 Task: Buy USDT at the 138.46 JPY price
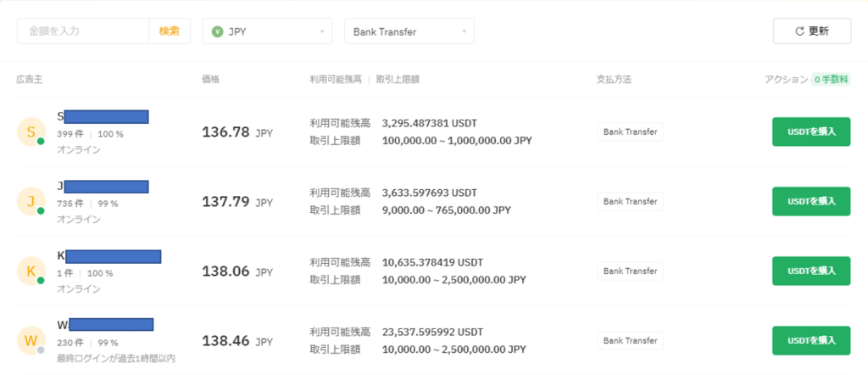tap(811, 340)
